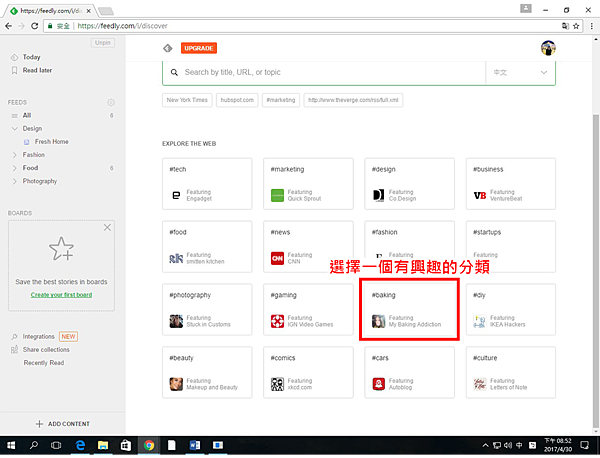Open Windows action center notifications

click(x=584, y=445)
